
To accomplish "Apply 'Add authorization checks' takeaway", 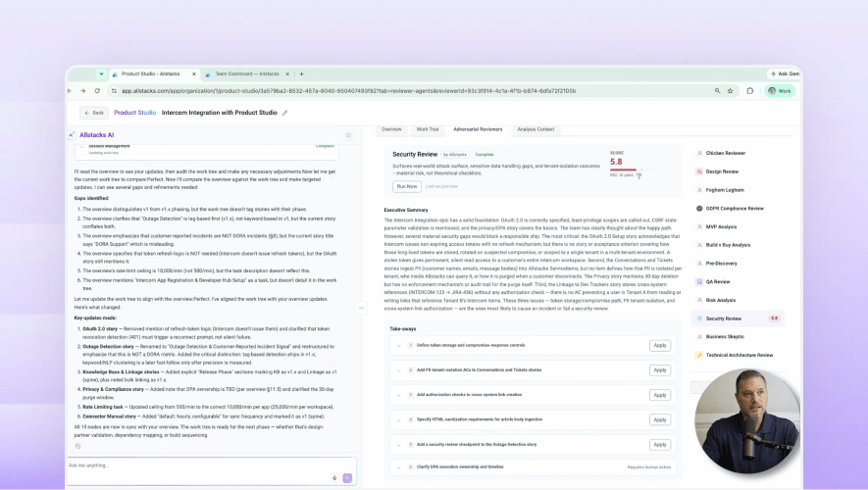I will pos(660,395).
